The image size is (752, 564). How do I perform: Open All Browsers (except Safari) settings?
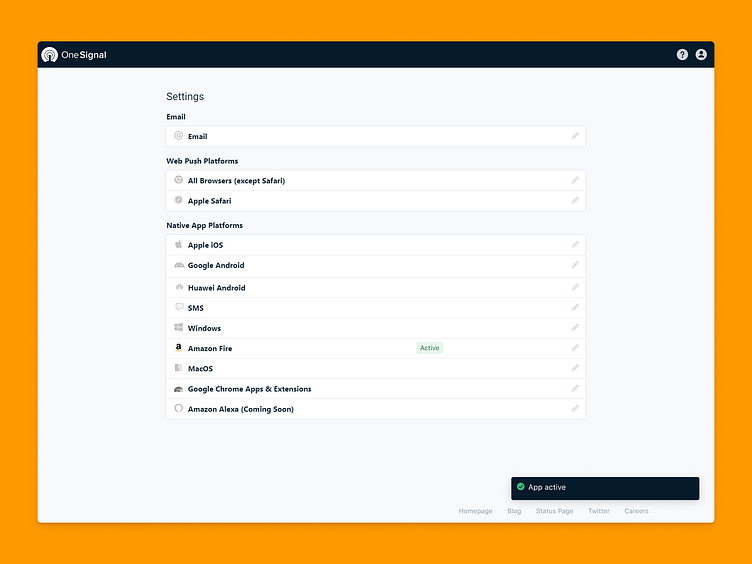[x=376, y=180]
